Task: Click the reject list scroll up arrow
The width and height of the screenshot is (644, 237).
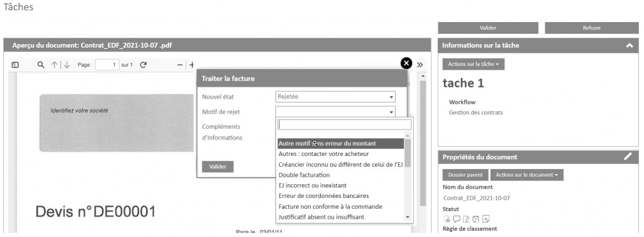Action: pos(408,136)
